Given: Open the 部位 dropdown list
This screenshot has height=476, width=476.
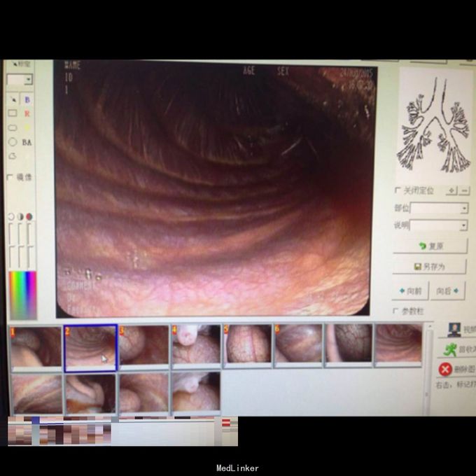Looking at the screenshot, I should click(x=463, y=209).
